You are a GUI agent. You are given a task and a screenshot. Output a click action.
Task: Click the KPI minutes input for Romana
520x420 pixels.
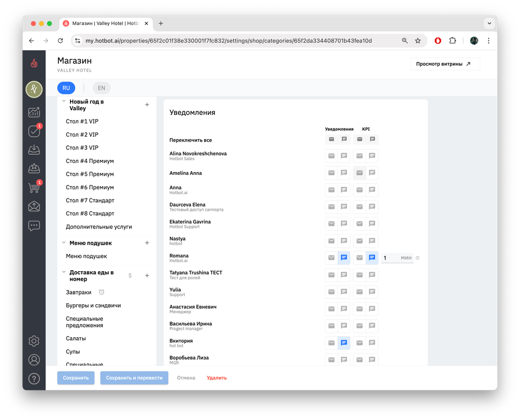(397, 258)
